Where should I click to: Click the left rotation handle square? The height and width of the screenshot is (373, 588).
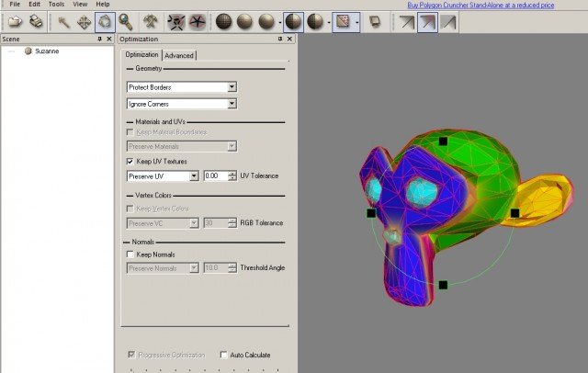371,213
